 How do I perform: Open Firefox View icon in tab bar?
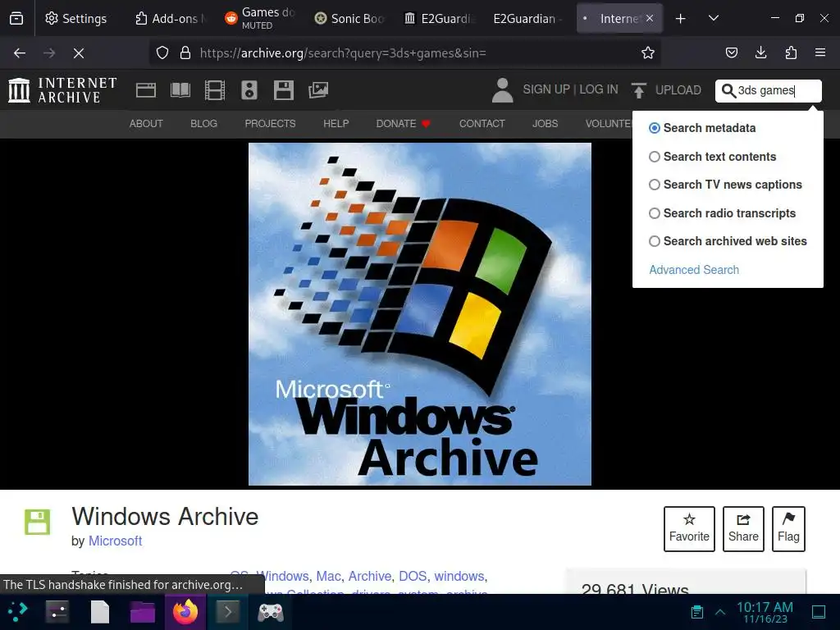[16, 19]
